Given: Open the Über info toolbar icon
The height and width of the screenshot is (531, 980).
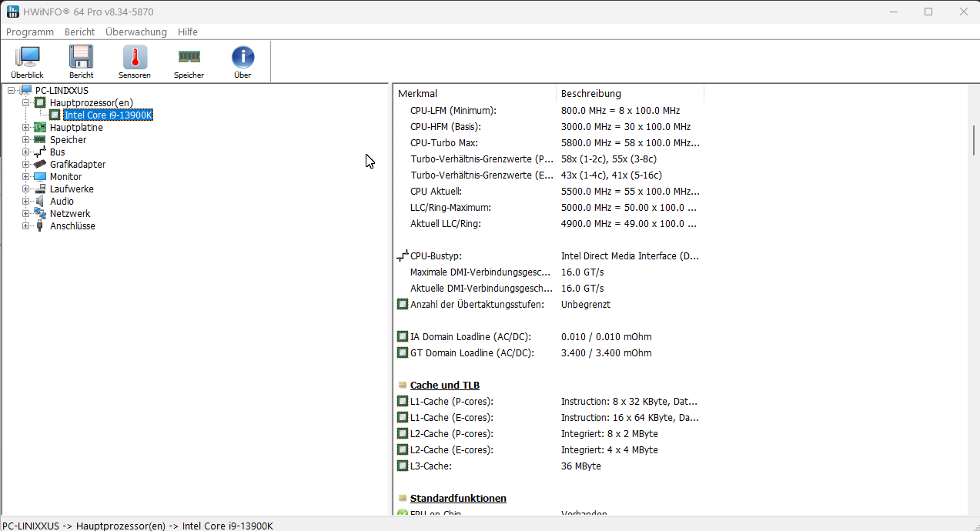Looking at the screenshot, I should 242,58.
